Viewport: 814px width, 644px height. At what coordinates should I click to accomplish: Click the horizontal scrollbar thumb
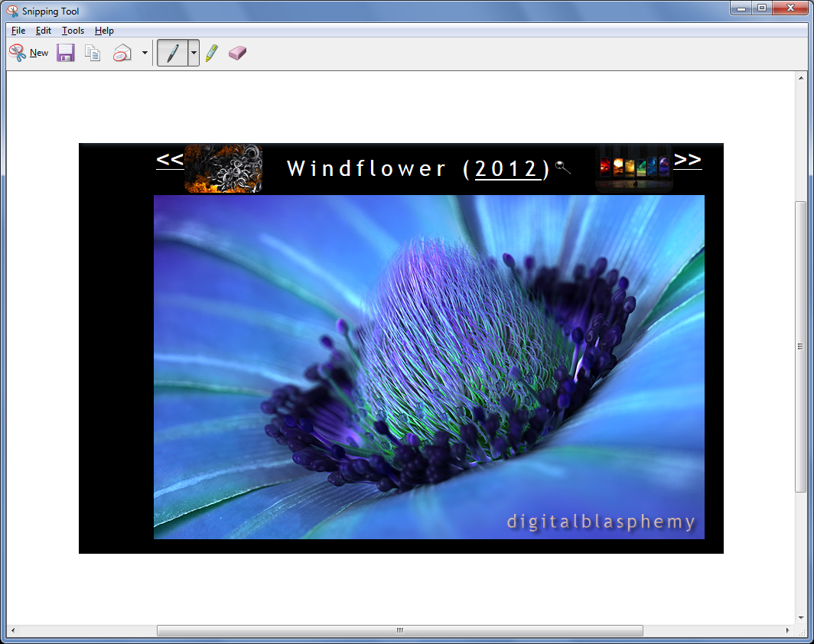[x=399, y=630]
